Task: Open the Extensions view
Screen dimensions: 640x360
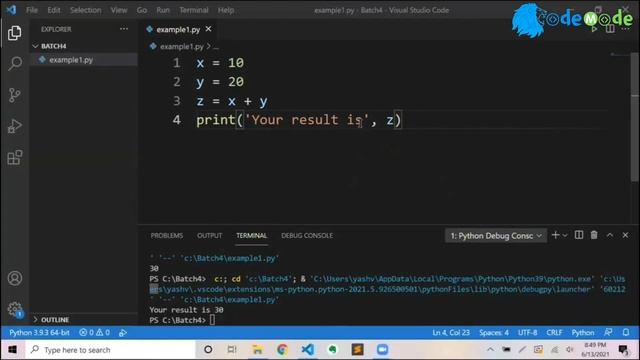Action: click(x=15, y=158)
